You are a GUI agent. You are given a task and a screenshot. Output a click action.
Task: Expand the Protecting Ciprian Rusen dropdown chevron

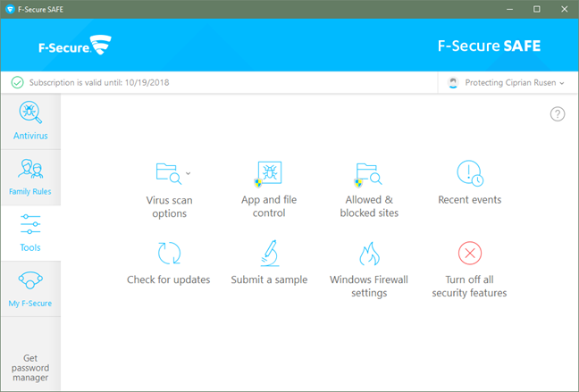tap(562, 83)
